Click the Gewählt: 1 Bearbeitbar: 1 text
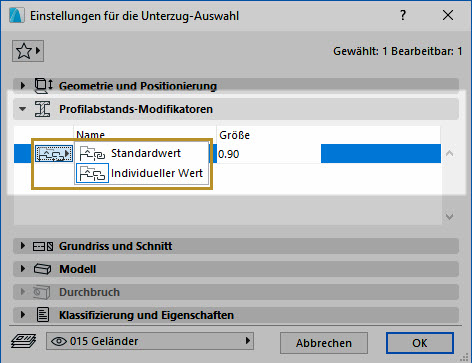This screenshot has height=363, width=472. [x=398, y=51]
